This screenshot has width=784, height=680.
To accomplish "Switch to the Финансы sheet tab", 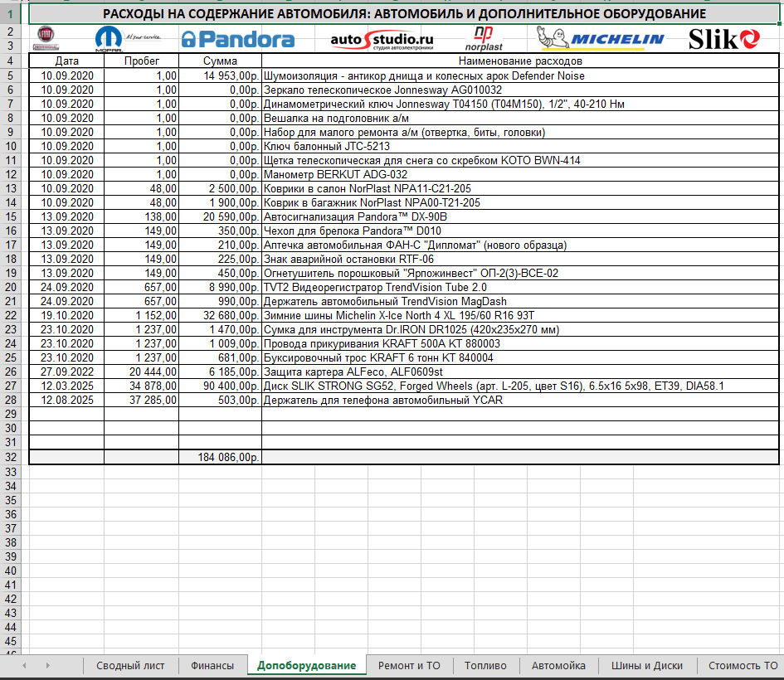I will (212, 666).
